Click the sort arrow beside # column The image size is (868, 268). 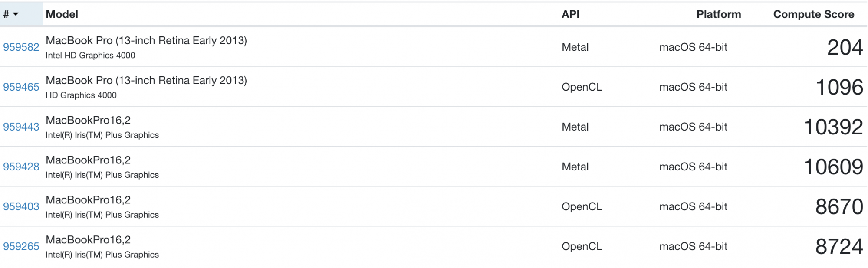tap(16, 14)
